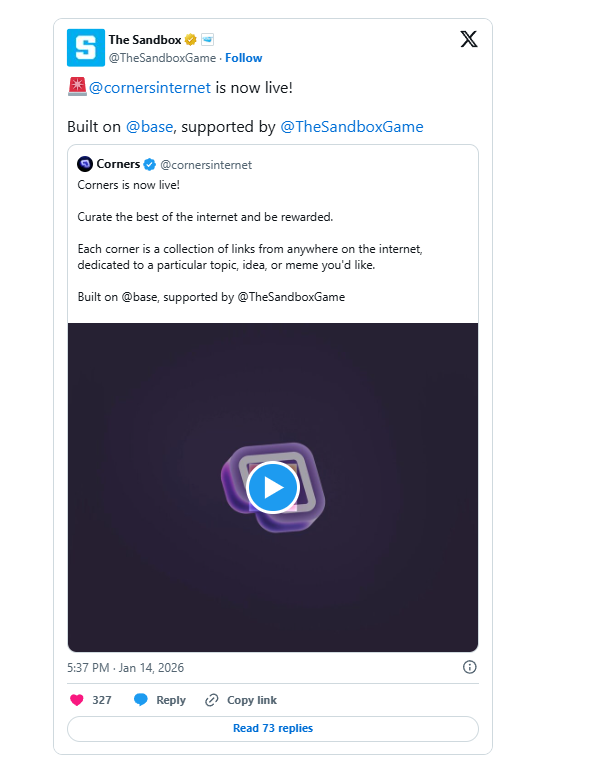Click the Reply speech bubble icon
Viewport: 601px width, 757px height.
tap(141, 700)
